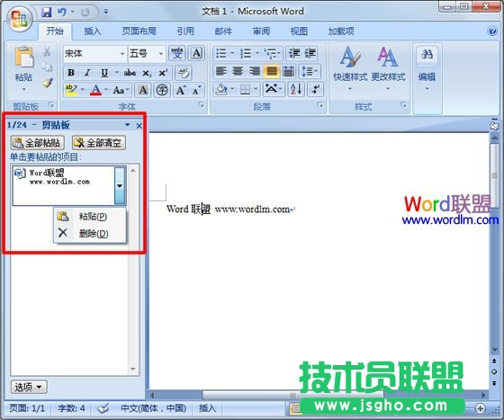
Task: Add character border with boxed A icon
Action: [196, 53]
